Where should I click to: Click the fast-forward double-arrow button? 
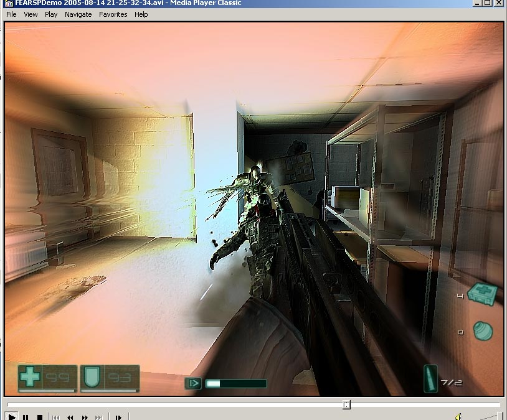point(85,417)
